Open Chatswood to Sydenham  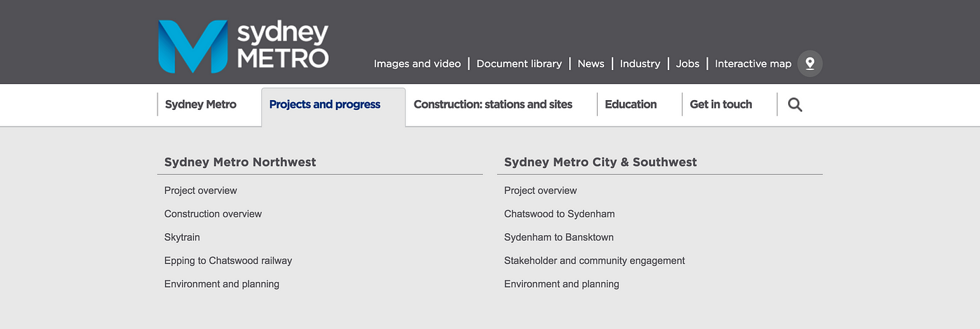click(x=559, y=213)
